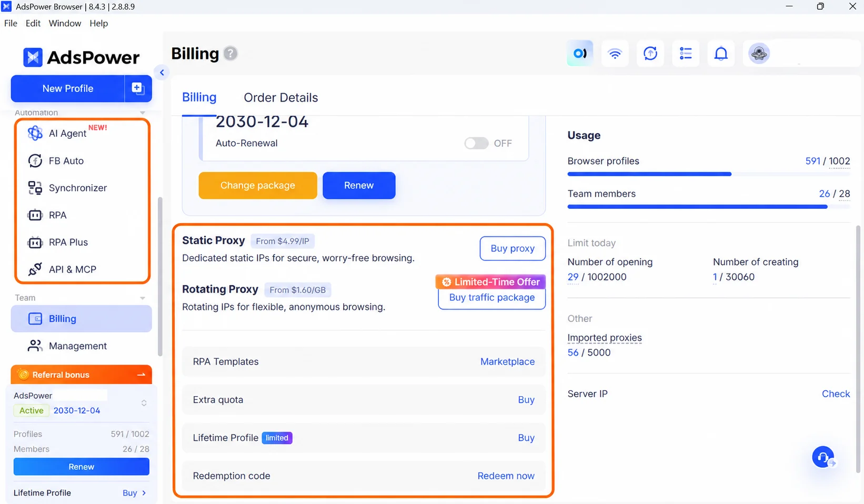Click the Billing help question mark icon
The image size is (864, 504).
pos(230,54)
